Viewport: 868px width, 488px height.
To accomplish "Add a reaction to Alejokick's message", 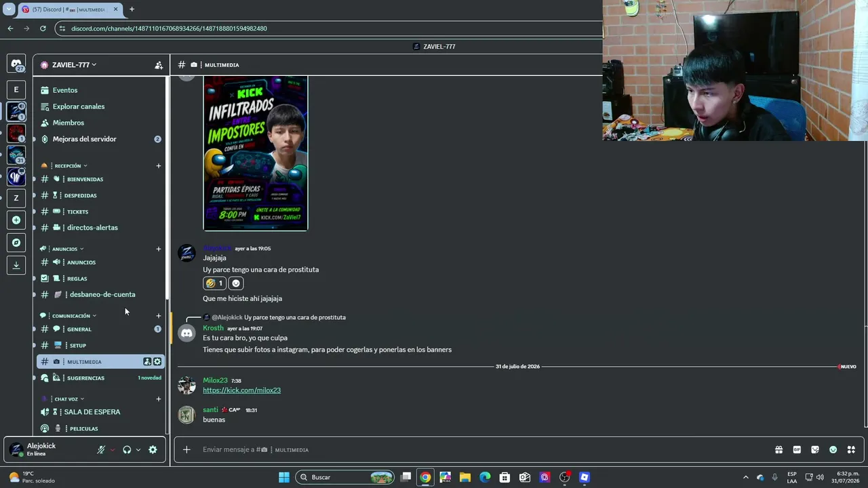I will [x=236, y=283].
